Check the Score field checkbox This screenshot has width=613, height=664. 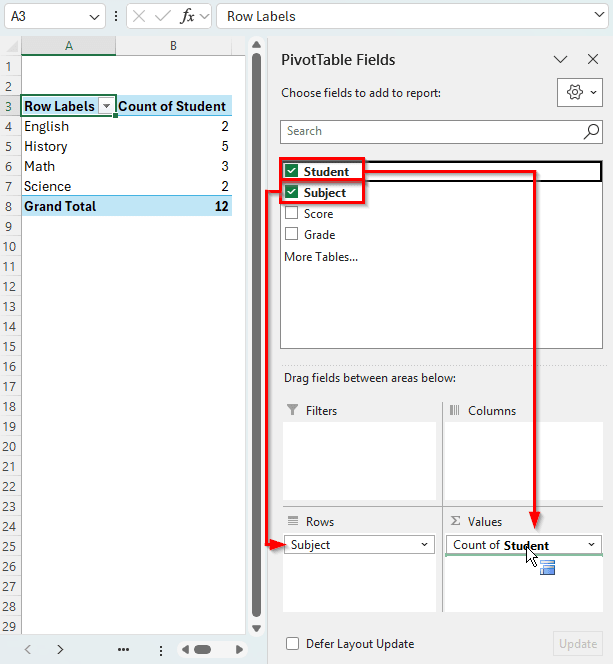tap(292, 214)
